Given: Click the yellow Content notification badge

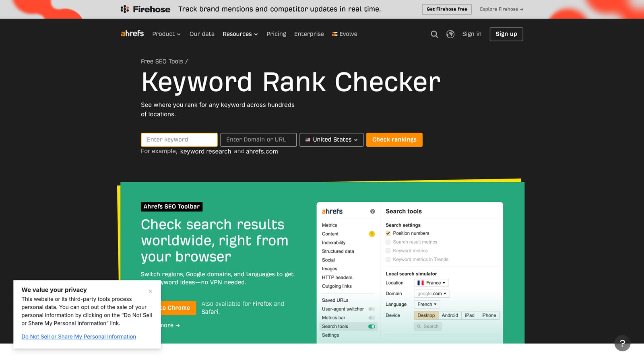Looking at the screenshot, I should coord(372,234).
